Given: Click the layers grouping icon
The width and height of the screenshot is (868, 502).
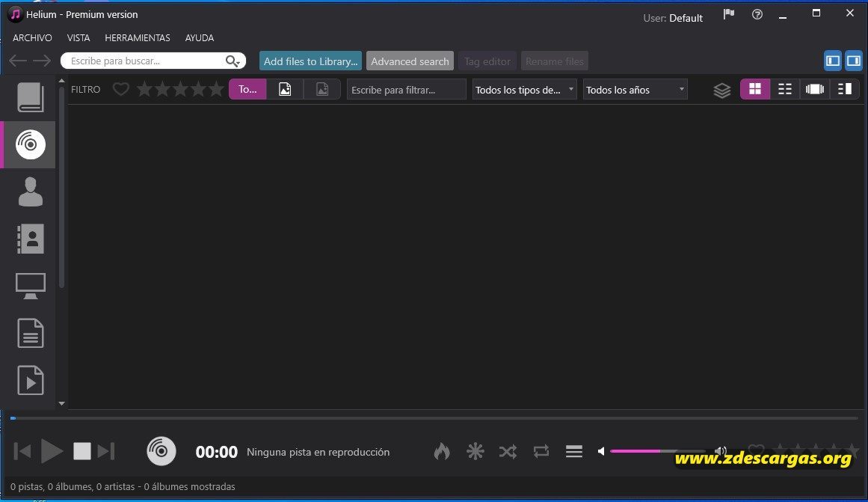Looking at the screenshot, I should (x=722, y=90).
